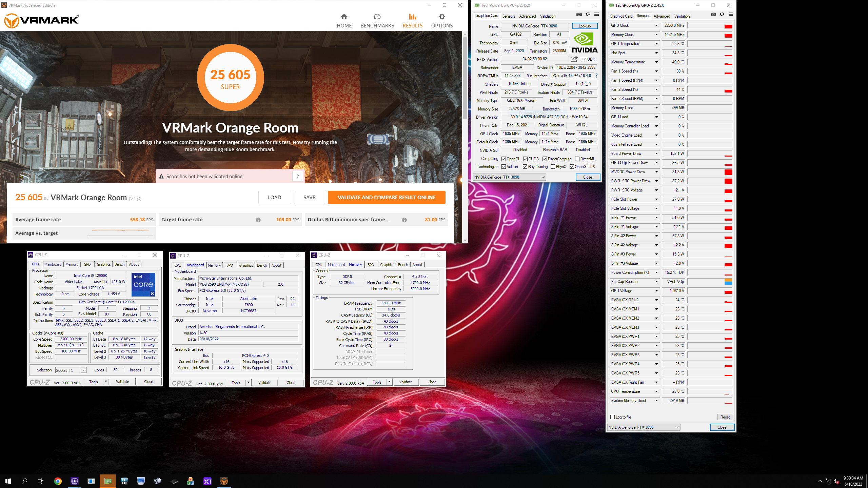Open VRMark Results chart icon
Image resolution: width=868 pixels, height=488 pixels.
click(x=412, y=17)
